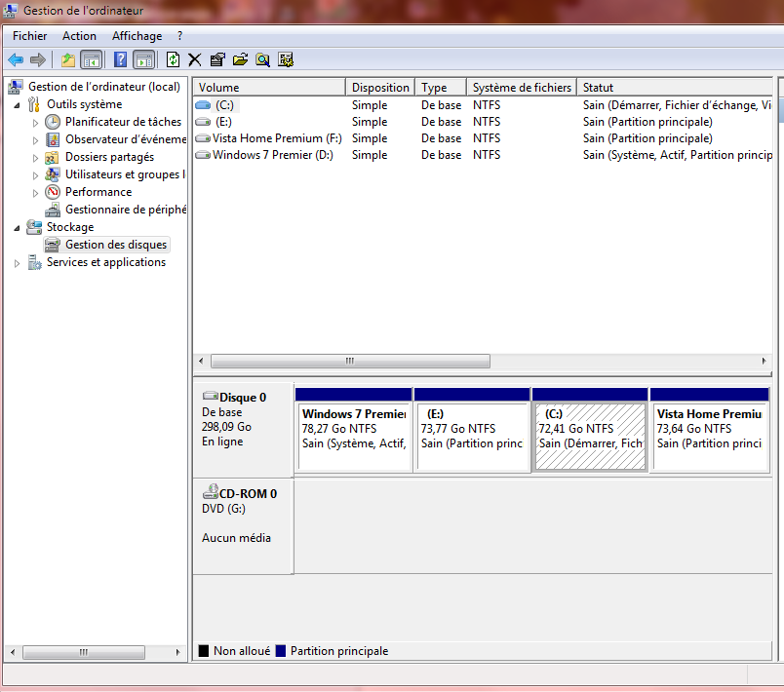Image resolution: width=784 pixels, height=692 pixels.
Task: Expand the Performance tree node
Action: pos(35,193)
